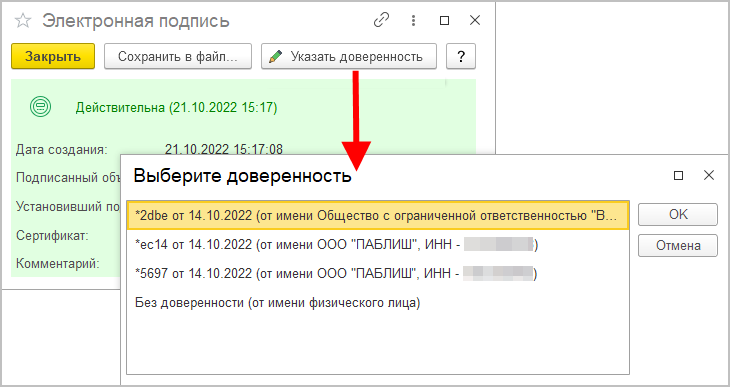The image size is (730, 387).
Task: Close the Выберите доверенность dialog
Action: (709, 175)
